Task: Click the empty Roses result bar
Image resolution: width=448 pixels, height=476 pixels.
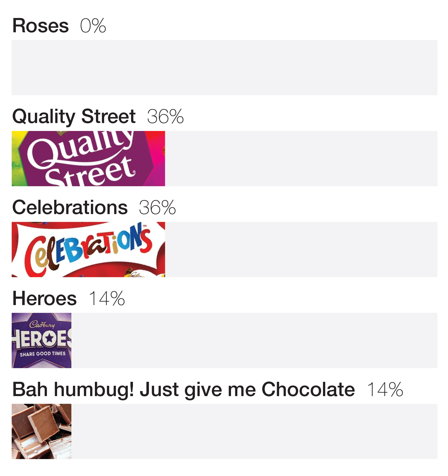Action: (225, 68)
